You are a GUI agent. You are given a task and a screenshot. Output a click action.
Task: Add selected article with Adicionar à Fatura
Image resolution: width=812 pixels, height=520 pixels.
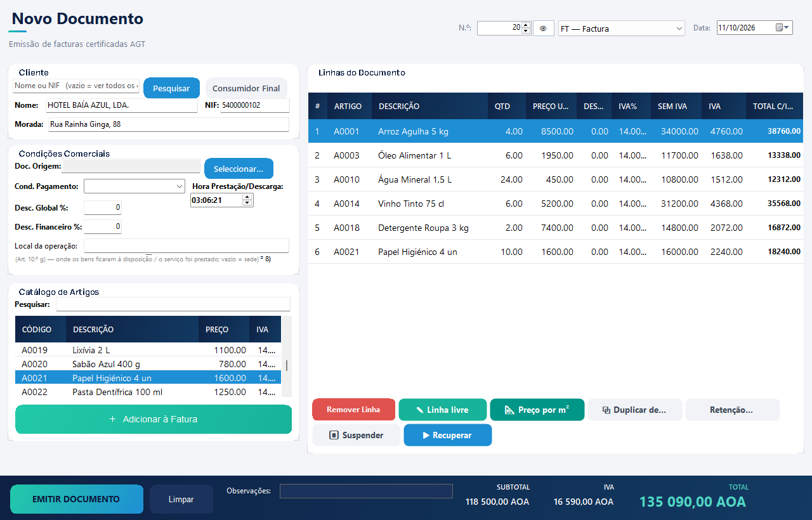154,419
